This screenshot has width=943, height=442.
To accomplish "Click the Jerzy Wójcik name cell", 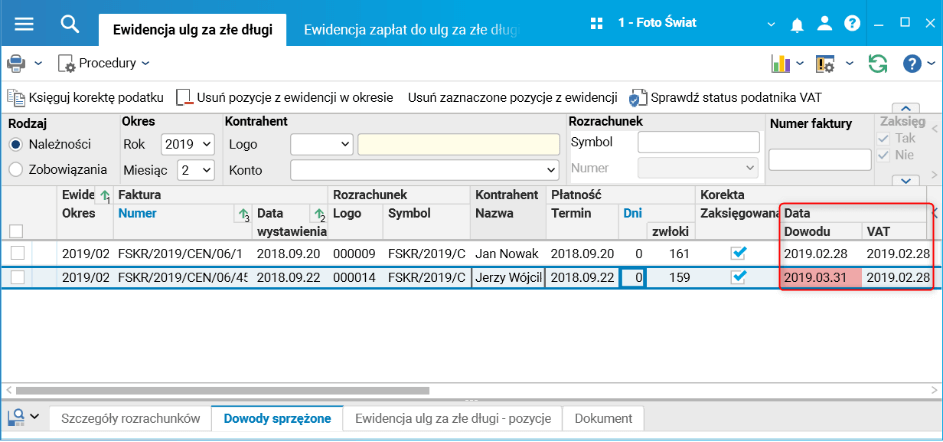I will [x=508, y=277].
